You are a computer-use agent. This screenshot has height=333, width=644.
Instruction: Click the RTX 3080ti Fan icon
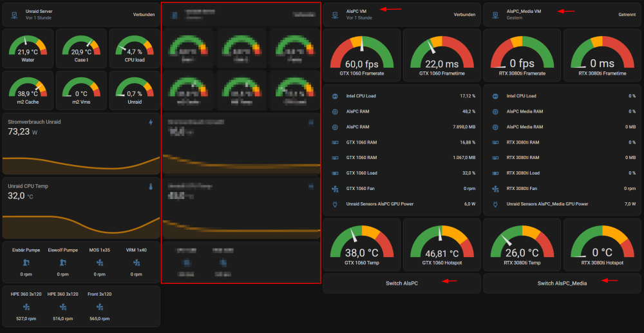tap(495, 189)
